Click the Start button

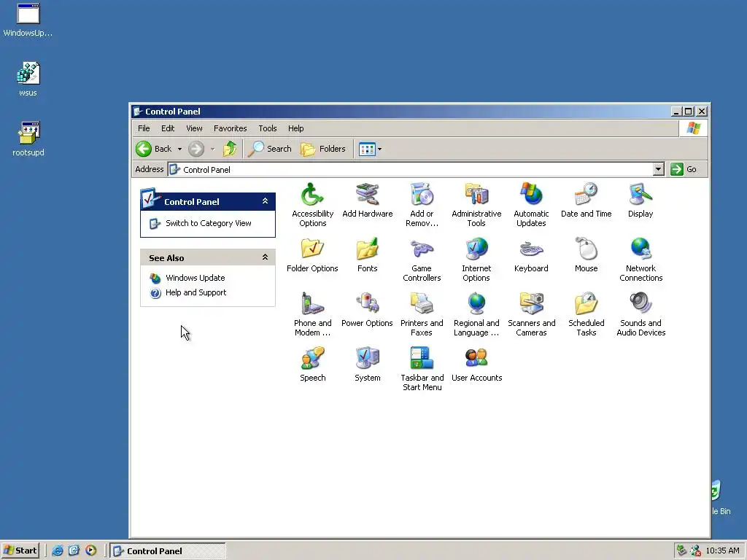pos(20,551)
